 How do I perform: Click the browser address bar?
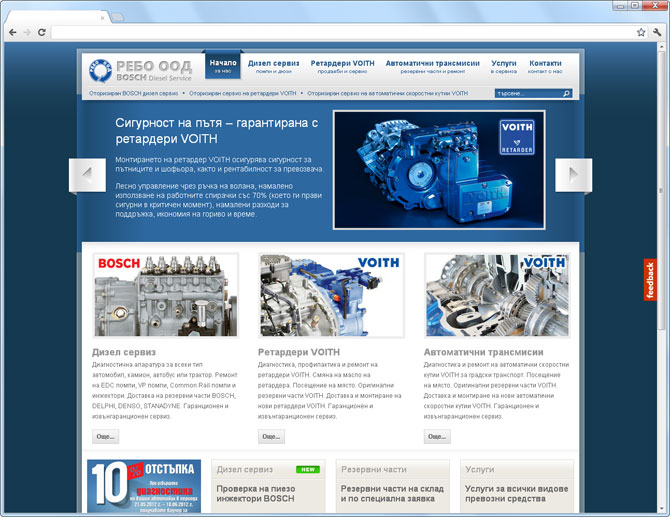click(342, 32)
